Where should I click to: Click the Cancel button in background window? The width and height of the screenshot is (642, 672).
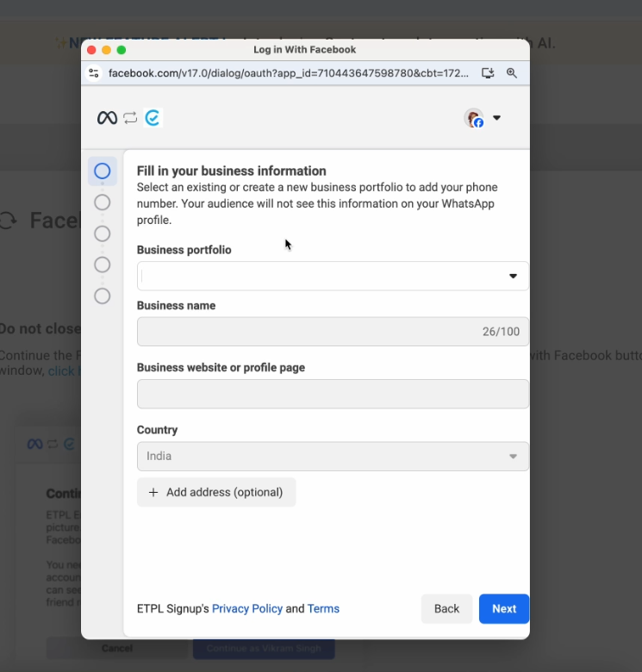(x=116, y=649)
